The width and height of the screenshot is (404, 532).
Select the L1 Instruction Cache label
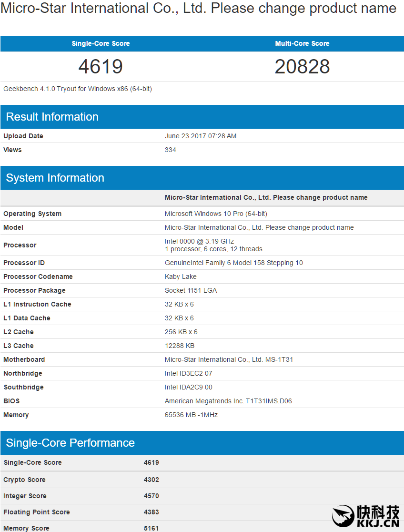(x=37, y=304)
